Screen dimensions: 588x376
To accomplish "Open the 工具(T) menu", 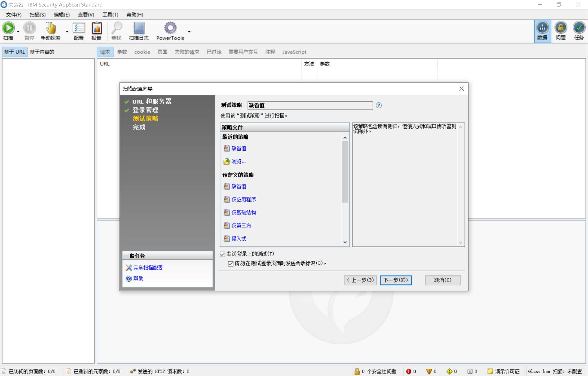I will (x=110, y=15).
